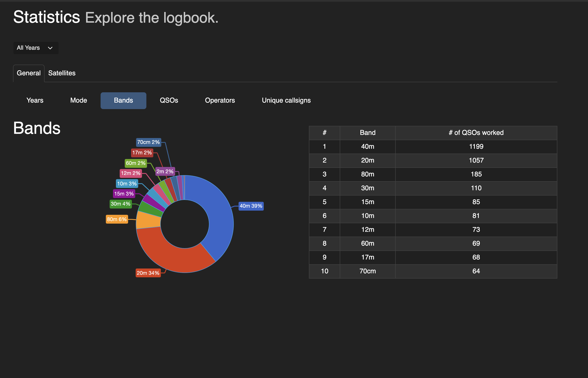View Unique callsigns statistics

click(286, 100)
